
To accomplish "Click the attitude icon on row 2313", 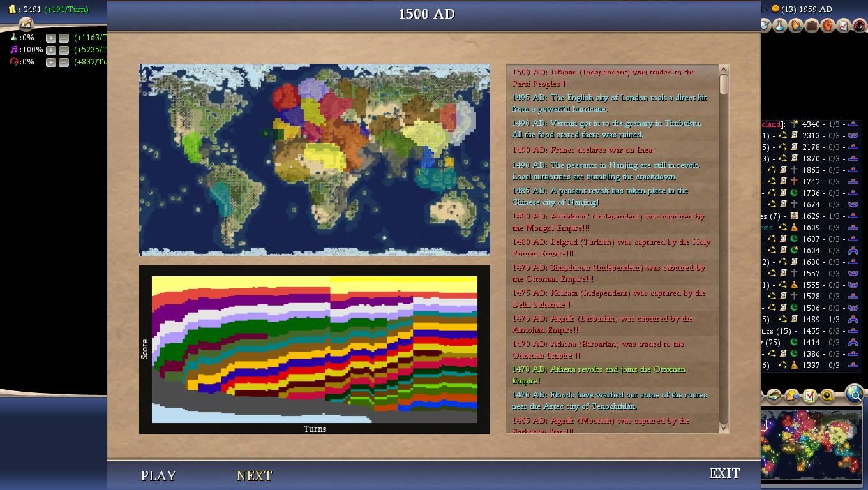I will [x=853, y=136].
